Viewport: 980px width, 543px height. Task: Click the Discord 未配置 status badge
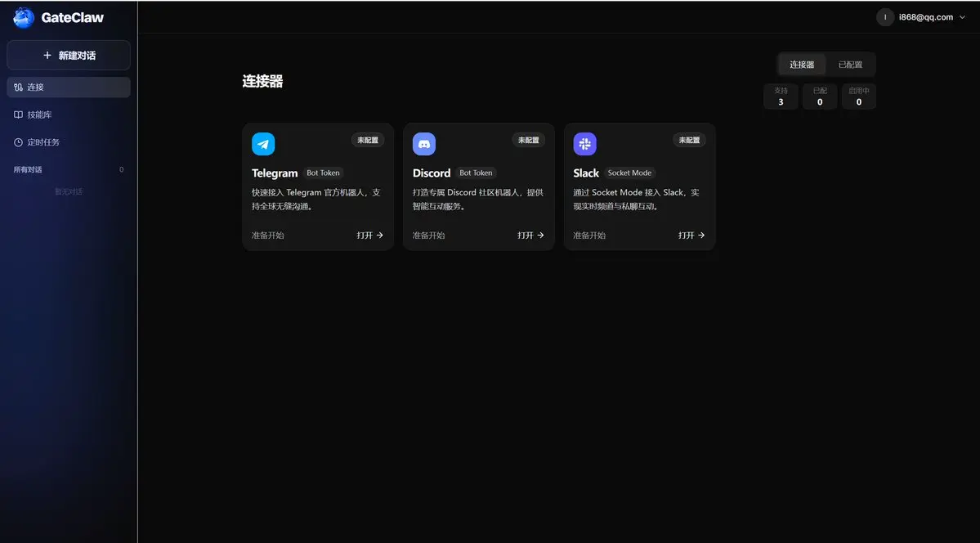click(528, 140)
